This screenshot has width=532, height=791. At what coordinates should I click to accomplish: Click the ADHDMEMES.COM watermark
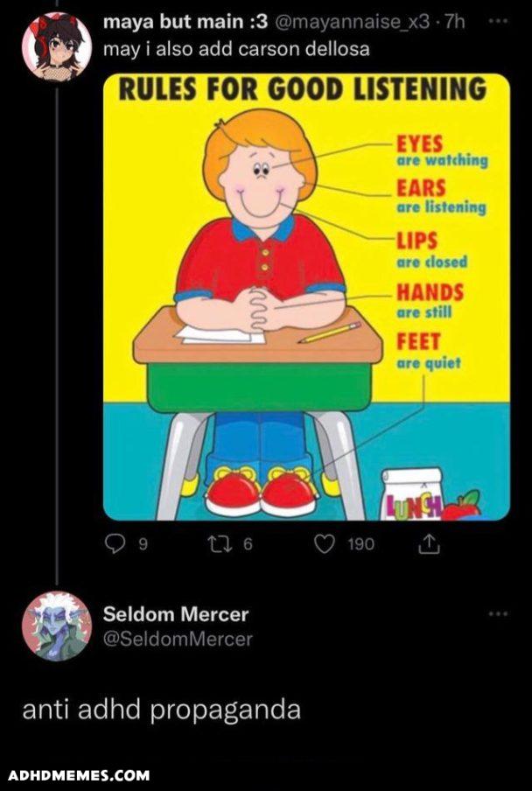click(79, 775)
